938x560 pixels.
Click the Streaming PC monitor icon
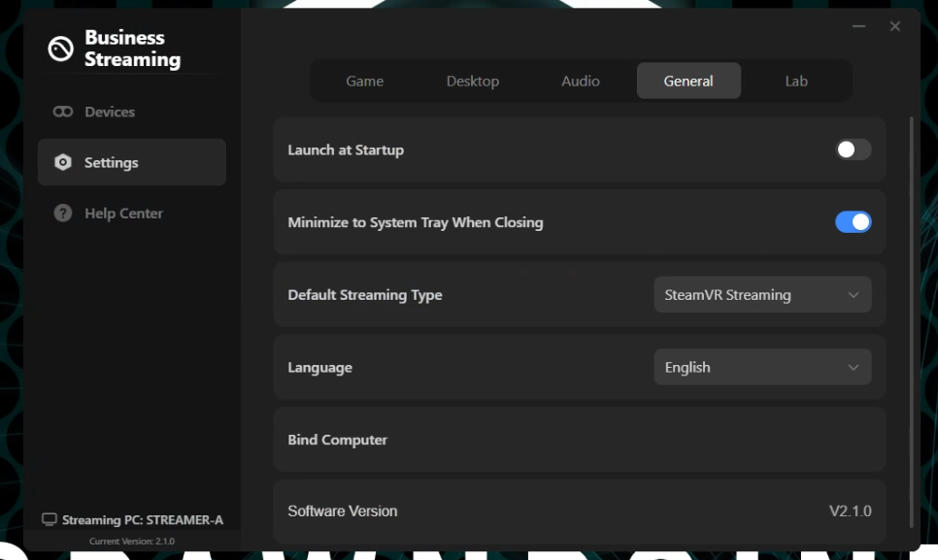[x=50, y=520]
